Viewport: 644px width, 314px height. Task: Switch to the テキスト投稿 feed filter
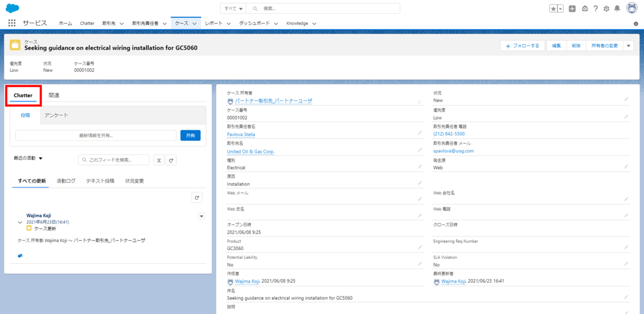(x=100, y=181)
